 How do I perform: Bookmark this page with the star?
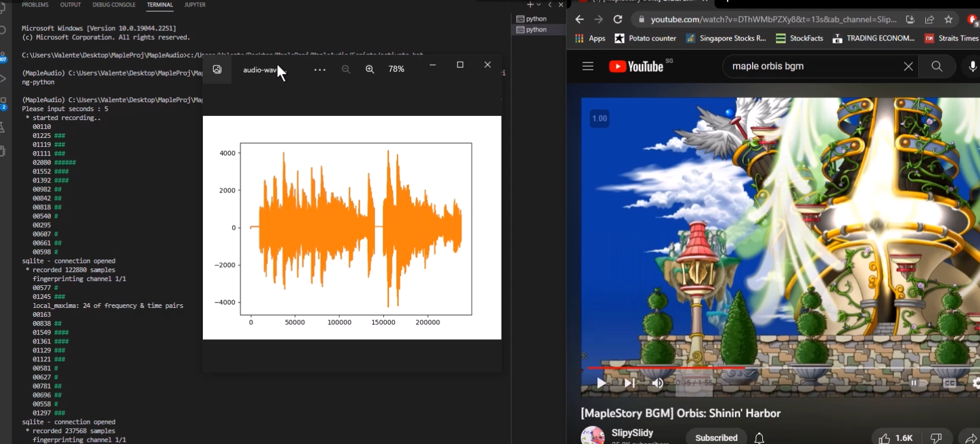[948, 20]
